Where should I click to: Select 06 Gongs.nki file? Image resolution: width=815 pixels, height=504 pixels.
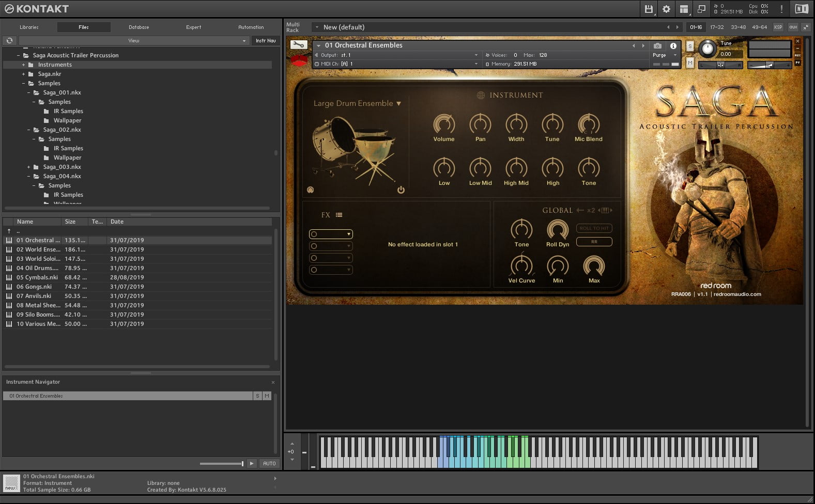tap(137, 287)
